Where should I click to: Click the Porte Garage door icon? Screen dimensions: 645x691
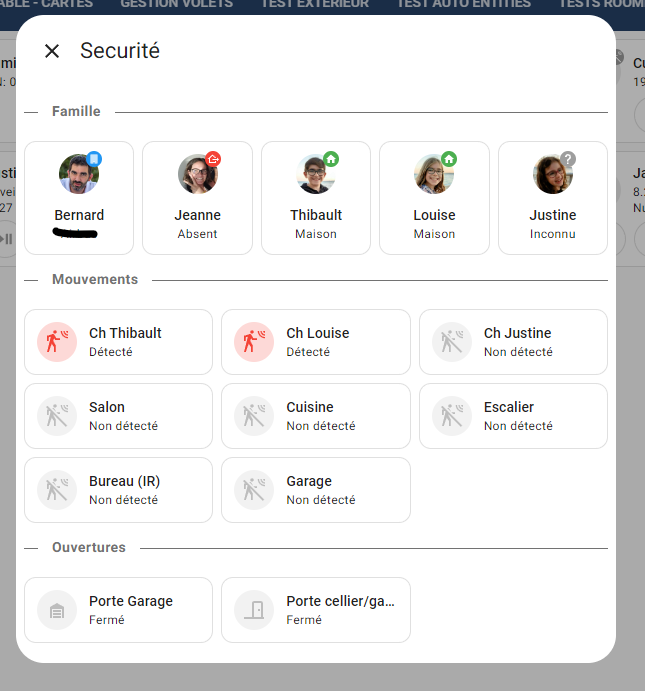pos(57,610)
